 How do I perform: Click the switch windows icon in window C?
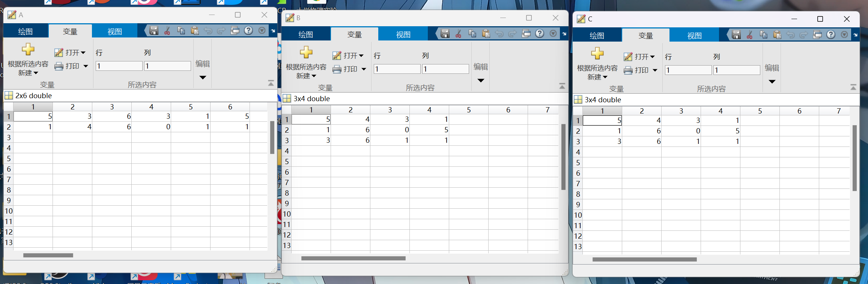[x=817, y=35]
